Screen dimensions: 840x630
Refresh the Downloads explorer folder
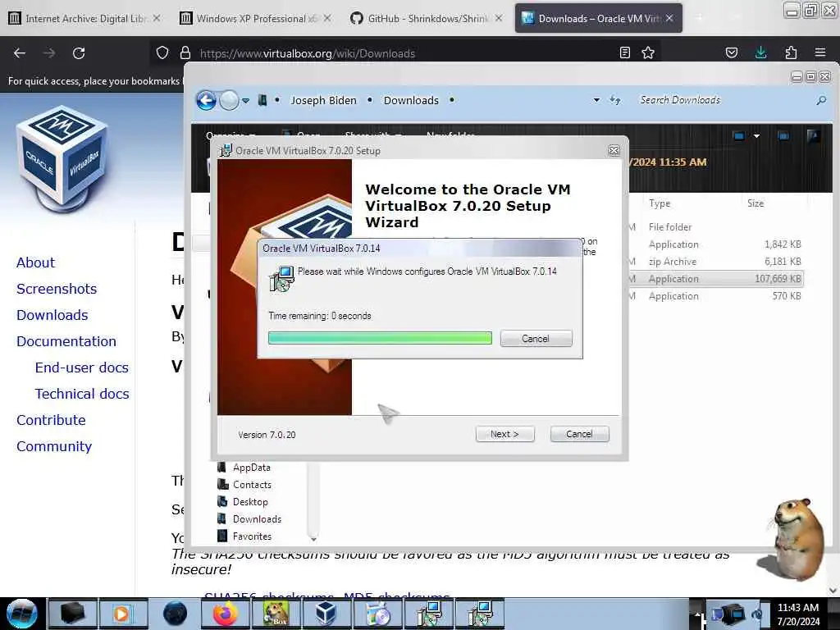(x=615, y=100)
